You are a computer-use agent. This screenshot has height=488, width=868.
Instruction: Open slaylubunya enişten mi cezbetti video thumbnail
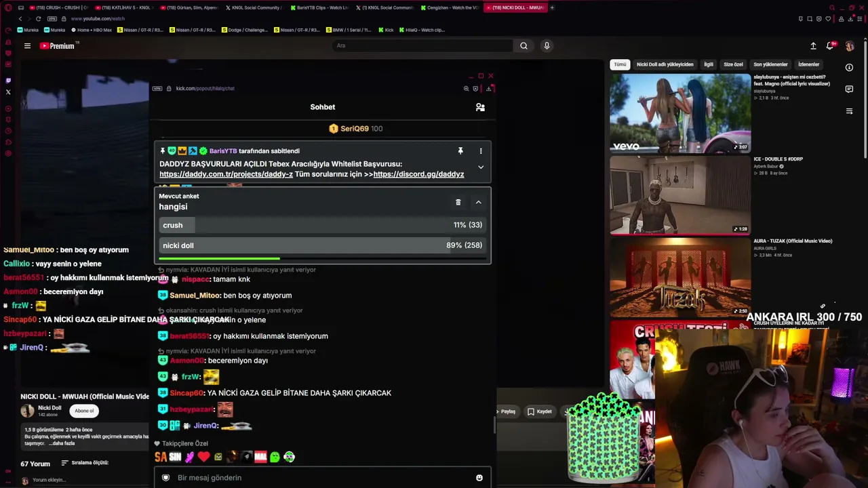tap(680, 113)
